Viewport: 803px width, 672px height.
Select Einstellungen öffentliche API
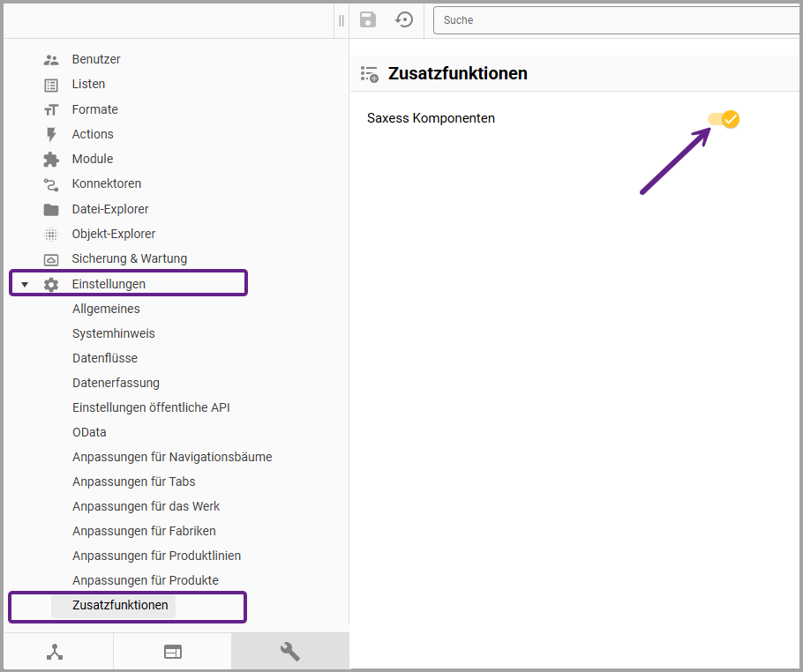coord(151,407)
